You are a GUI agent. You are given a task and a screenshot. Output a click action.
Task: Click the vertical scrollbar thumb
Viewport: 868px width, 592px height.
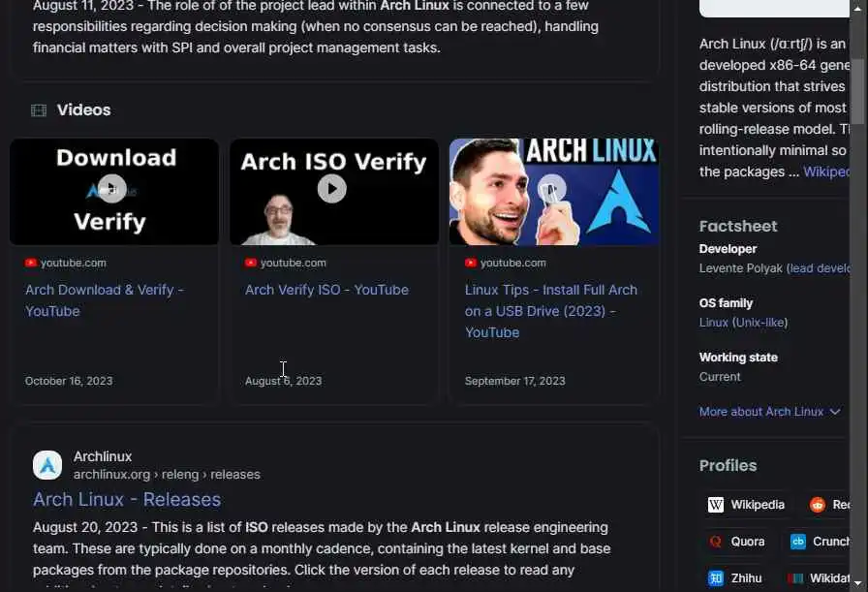click(x=857, y=91)
